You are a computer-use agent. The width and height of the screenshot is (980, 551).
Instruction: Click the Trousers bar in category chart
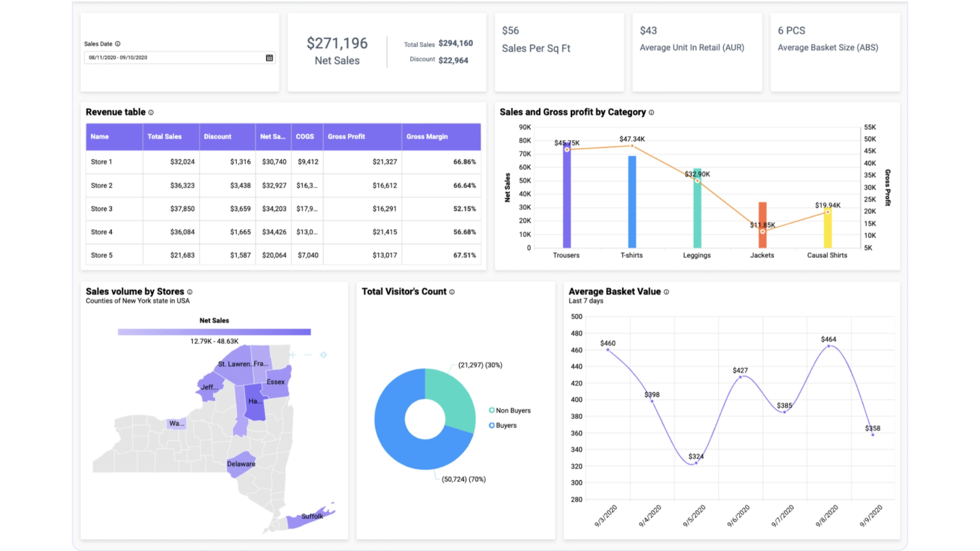pyautogui.click(x=567, y=195)
